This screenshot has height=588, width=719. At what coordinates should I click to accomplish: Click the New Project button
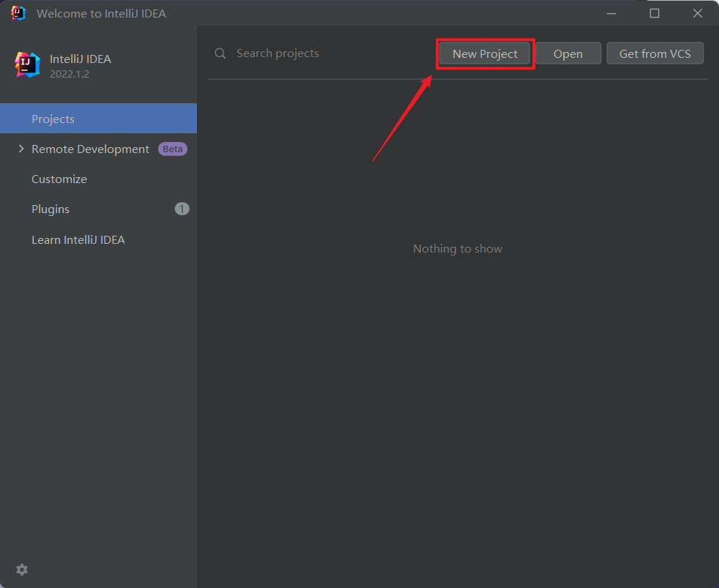tap(485, 53)
